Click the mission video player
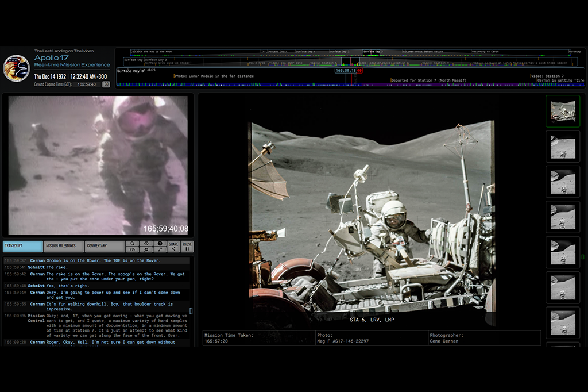 point(98,165)
